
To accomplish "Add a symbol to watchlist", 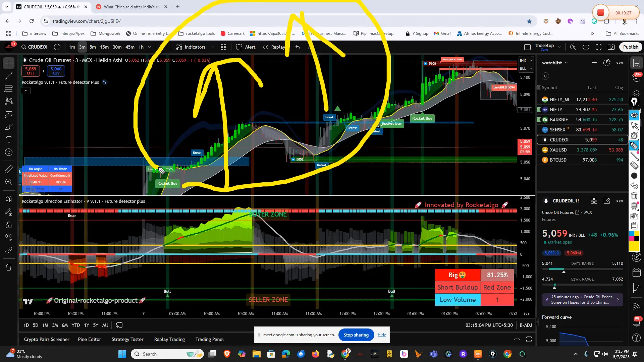I will click(594, 63).
